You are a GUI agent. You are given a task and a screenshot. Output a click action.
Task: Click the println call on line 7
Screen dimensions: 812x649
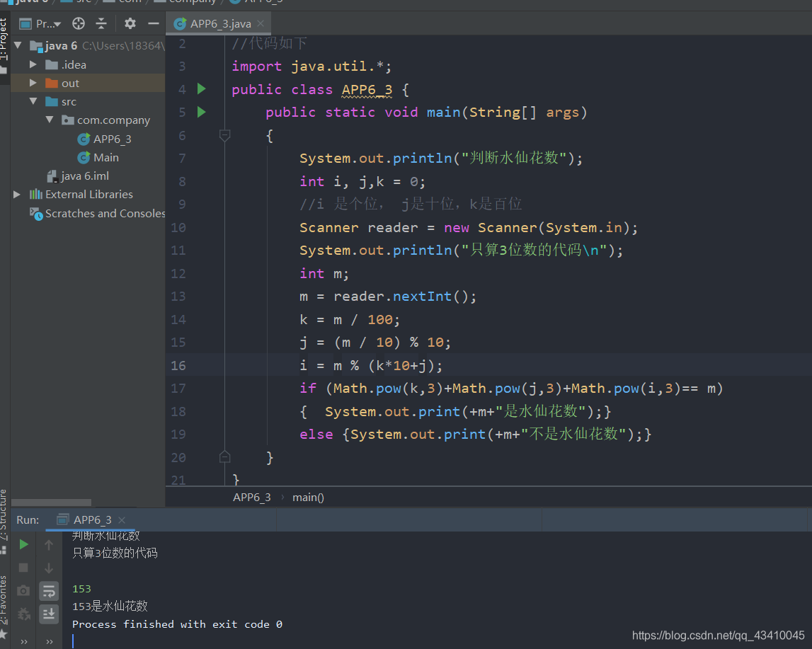[422, 159]
